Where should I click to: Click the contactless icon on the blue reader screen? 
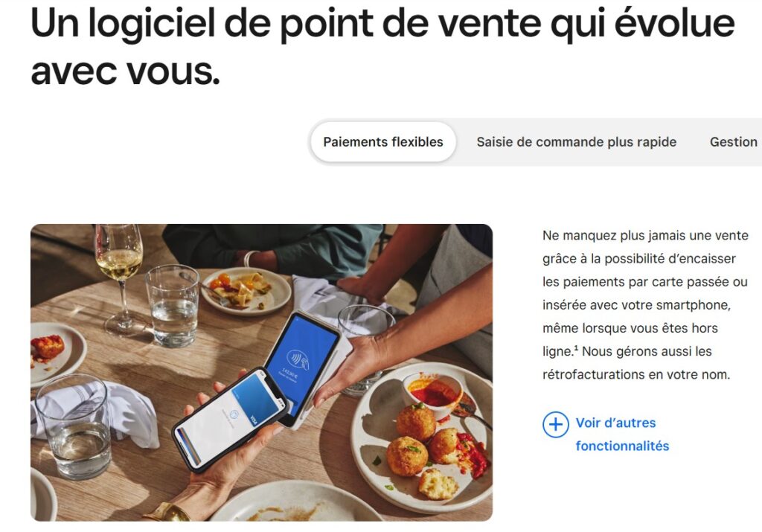click(x=297, y=360)
